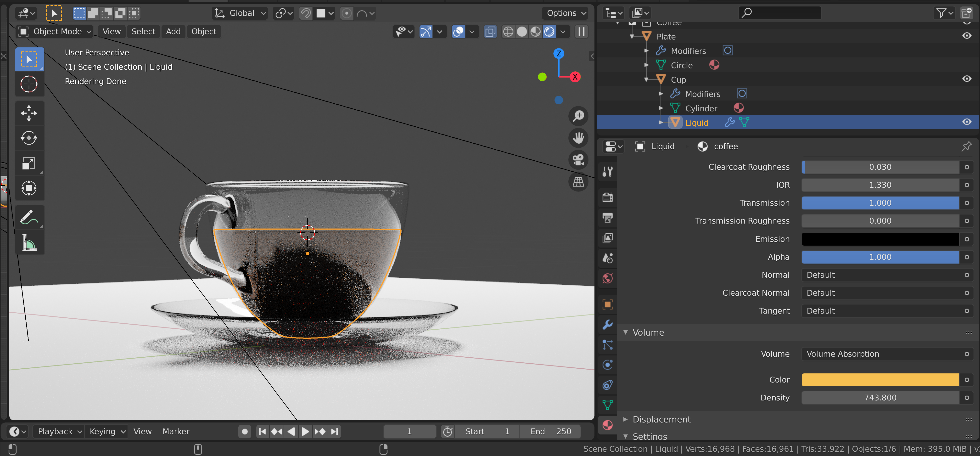980x456 pixels.
Task: Switch to solid viewport shading
Action: (522, 32)
